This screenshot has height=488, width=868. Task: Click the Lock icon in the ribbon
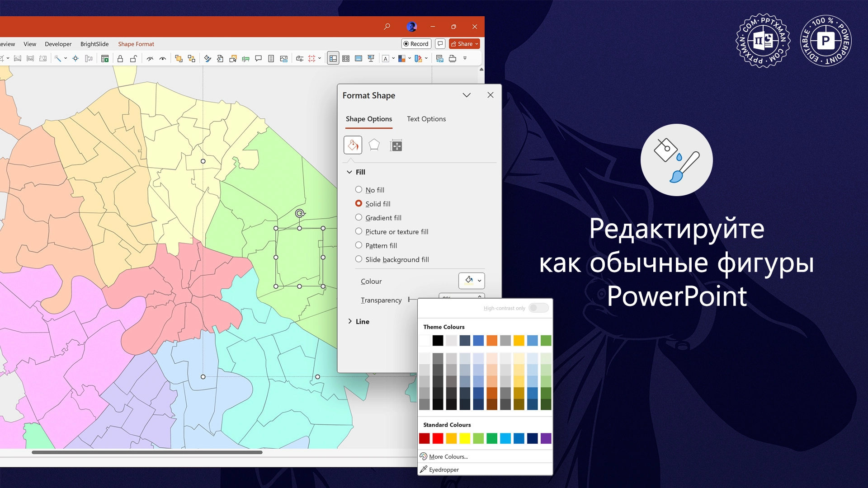point(120,58)
